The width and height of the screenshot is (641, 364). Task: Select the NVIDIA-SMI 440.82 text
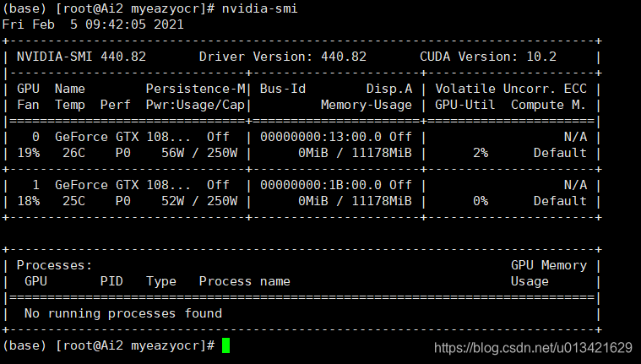pyautogui.click(x=81, y=57)
